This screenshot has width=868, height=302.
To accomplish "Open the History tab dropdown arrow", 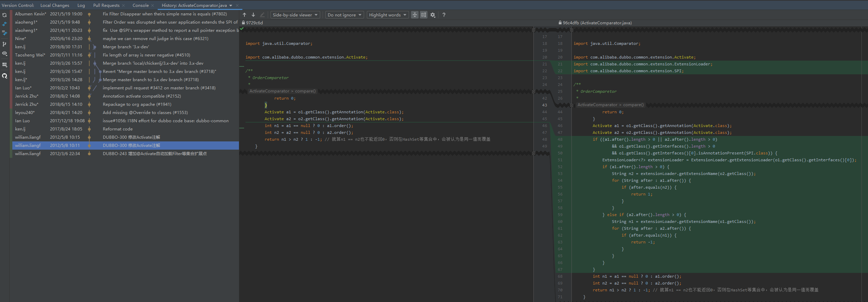I will [231, 5].
